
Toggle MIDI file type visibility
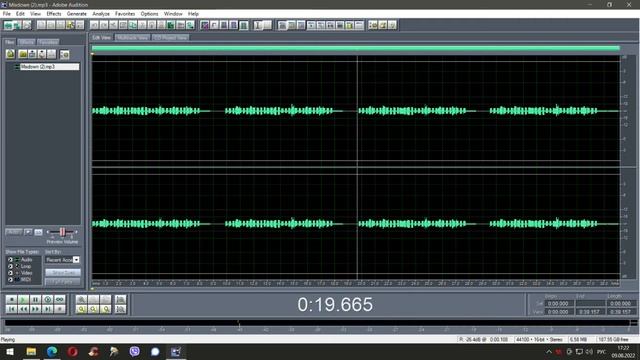pos(10,280)
